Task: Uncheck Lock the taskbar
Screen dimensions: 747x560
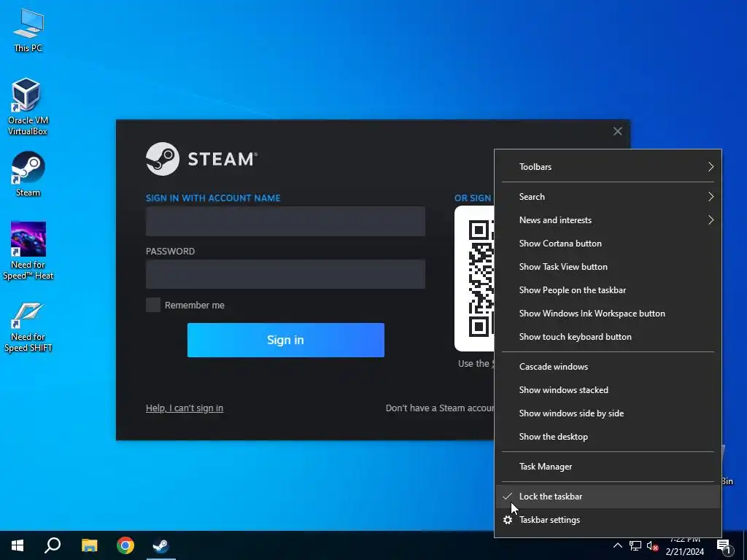Action: click(x=608, y=496)
